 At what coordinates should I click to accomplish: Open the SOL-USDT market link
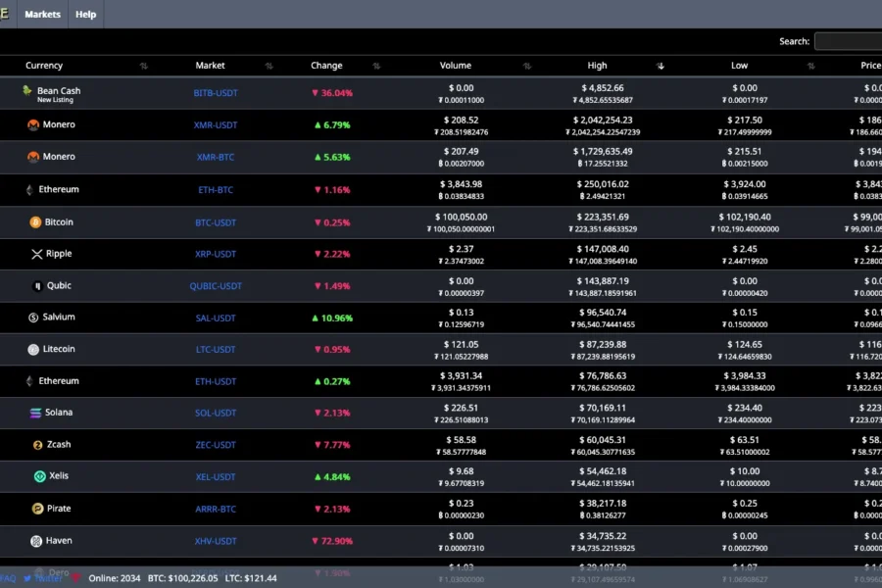[x=216, y=413]
